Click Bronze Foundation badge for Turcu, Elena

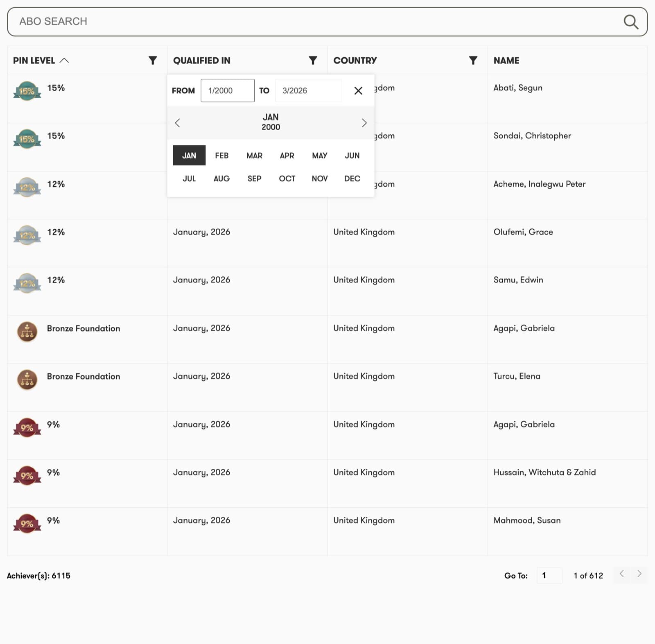pos(27,380)
